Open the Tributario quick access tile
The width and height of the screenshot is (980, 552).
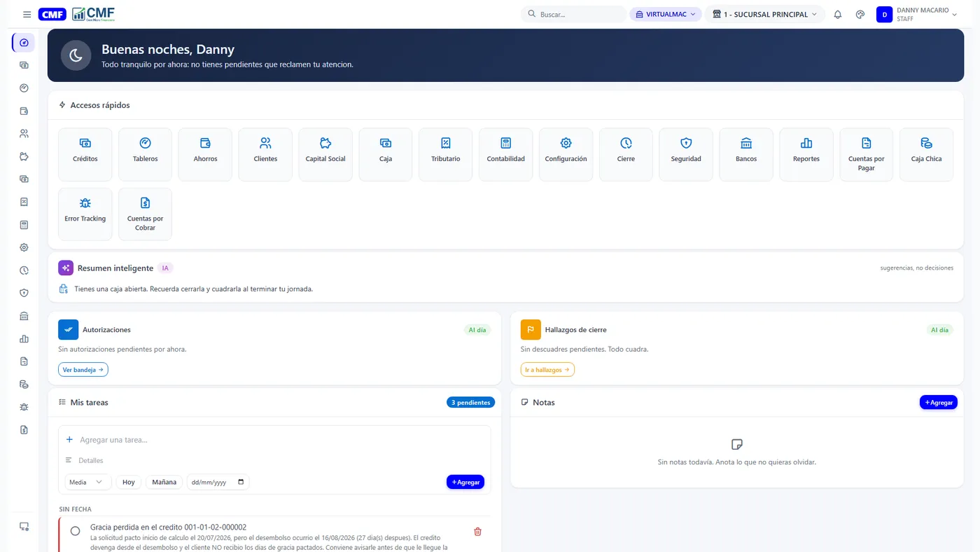click(x=446, y=155)
